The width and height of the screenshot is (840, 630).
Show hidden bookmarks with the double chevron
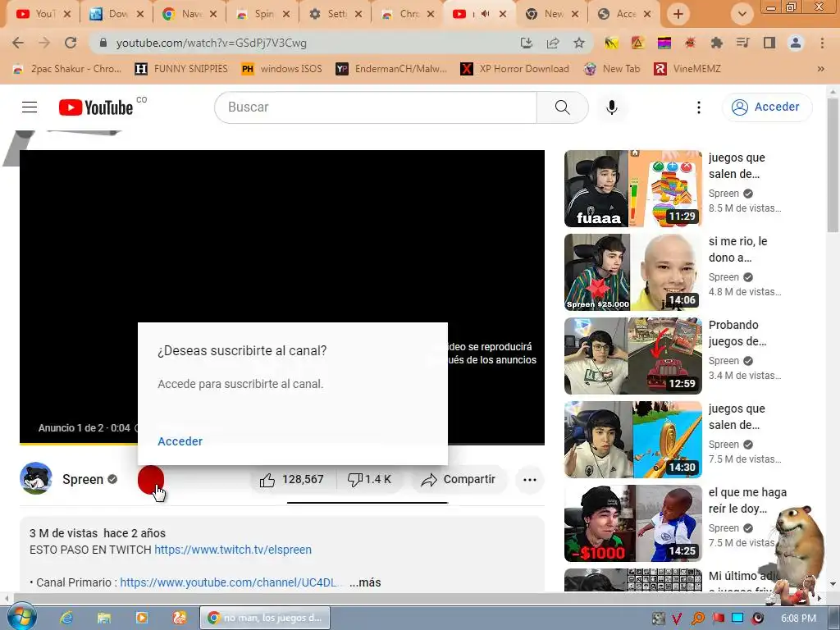(820, 69)
